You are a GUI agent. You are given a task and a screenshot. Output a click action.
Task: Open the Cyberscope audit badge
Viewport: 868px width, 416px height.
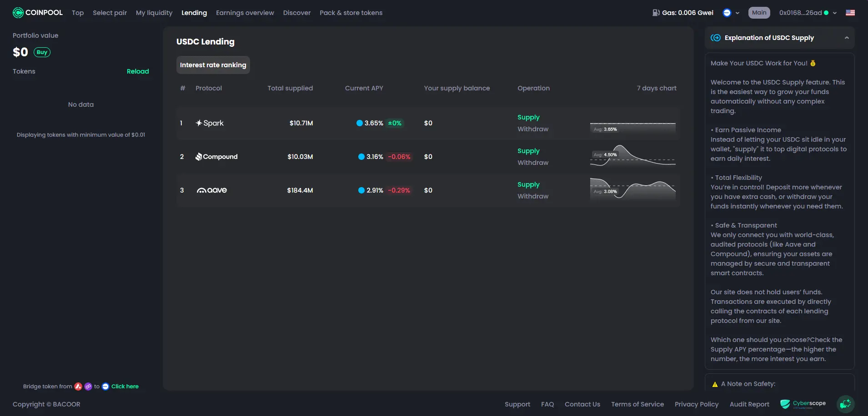pos(803,404)
